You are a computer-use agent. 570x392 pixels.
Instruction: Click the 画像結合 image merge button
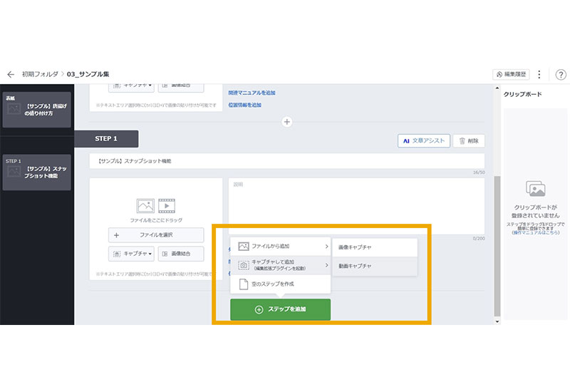point(180,253)
